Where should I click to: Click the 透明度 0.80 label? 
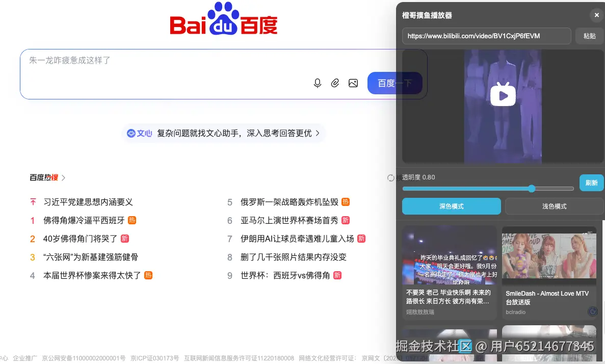pos(418,177)
